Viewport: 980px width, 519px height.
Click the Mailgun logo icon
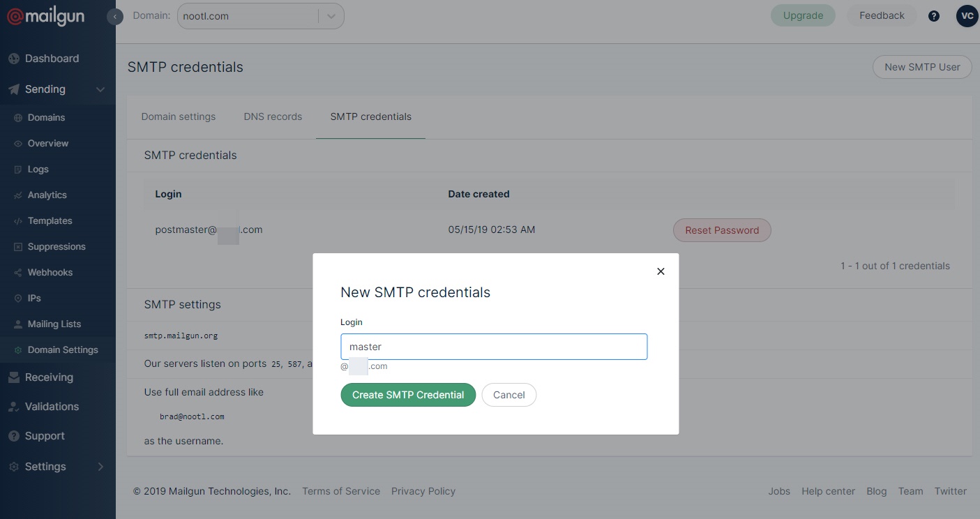(15, 16)
